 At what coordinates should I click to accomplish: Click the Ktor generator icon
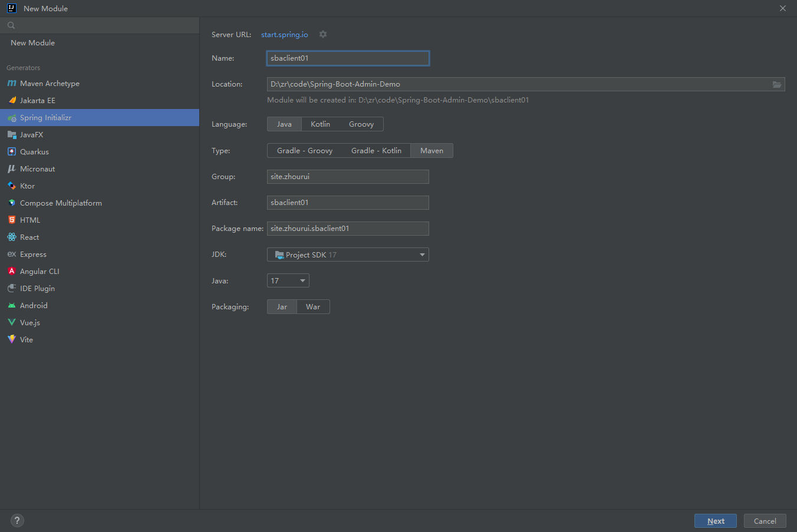(x=12, y=186)
